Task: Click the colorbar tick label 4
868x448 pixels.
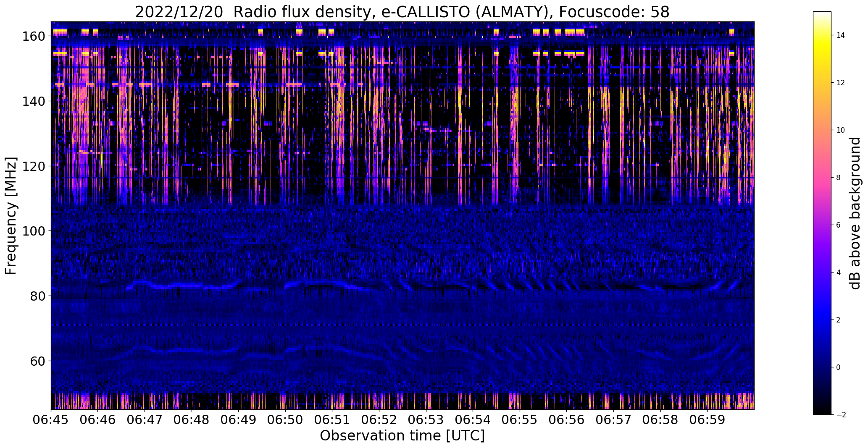Action: [x=839, y=272]
